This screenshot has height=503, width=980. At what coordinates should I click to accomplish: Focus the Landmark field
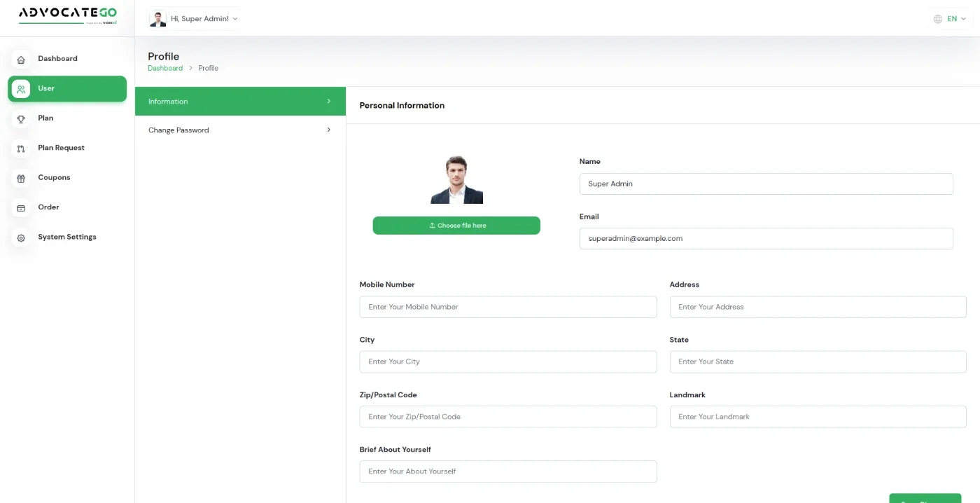pyautogui.click(x=818, y=417)
